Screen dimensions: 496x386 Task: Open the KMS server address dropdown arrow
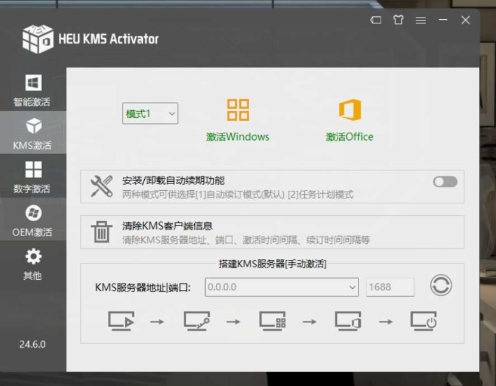pyautogui.click(x=352, y=287)
